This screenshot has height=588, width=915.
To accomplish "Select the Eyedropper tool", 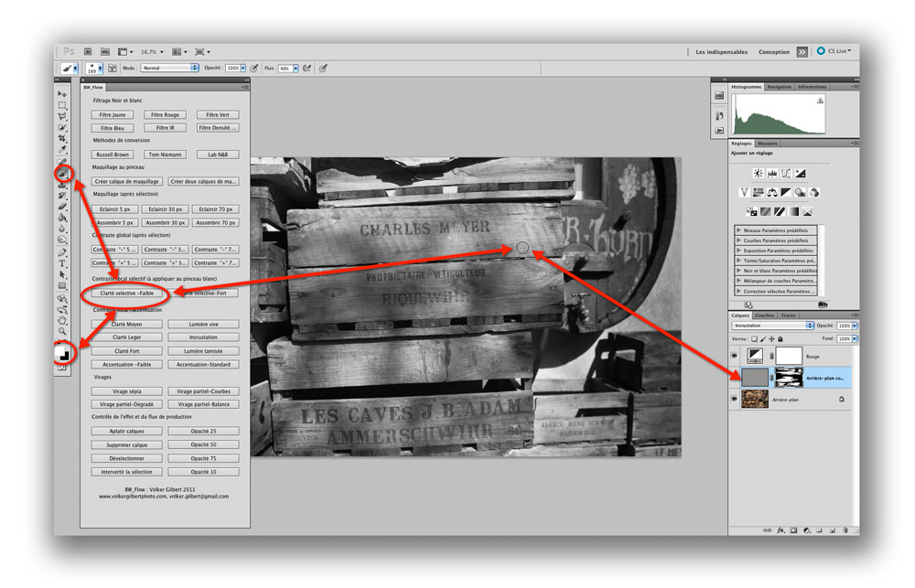I will (x=62, y=149).
